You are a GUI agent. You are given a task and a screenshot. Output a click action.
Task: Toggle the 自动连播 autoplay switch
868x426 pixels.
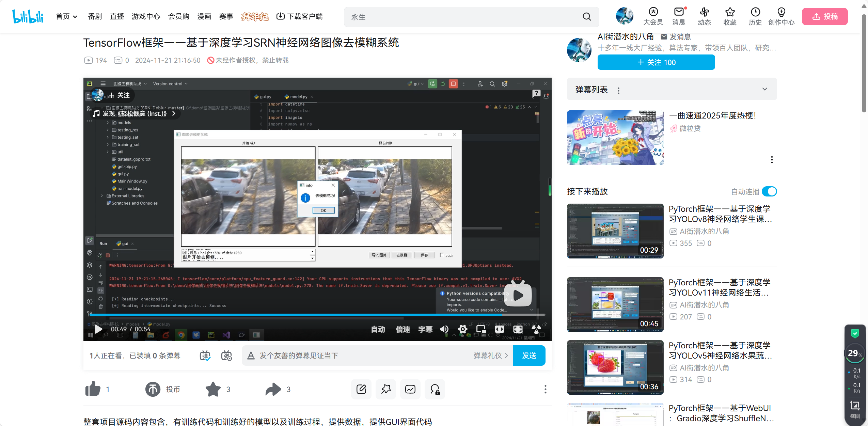pos(769,191)
